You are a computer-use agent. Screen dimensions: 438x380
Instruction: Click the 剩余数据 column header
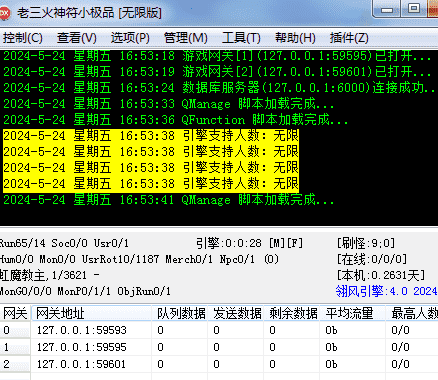[x=292, y=313]
